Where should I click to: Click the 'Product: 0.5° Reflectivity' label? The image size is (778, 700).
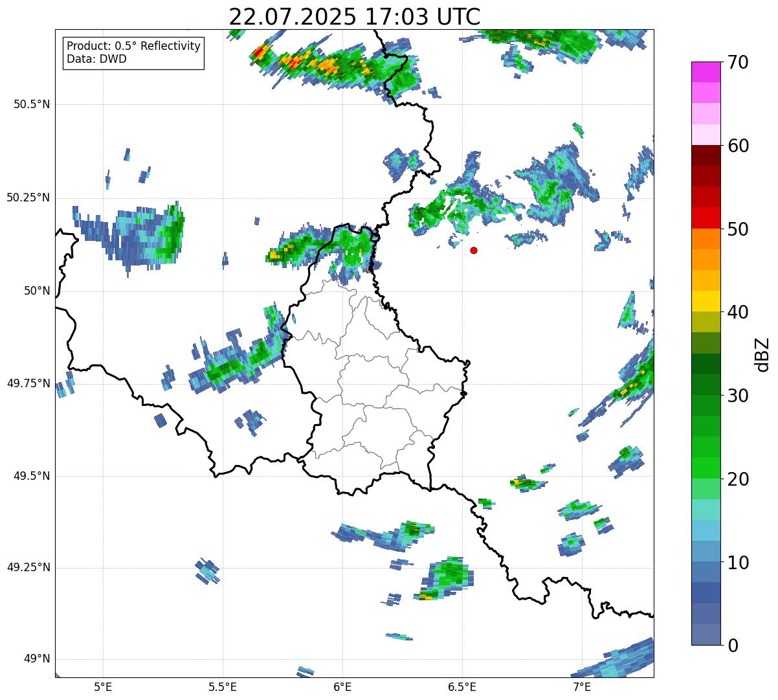[x=133, y=47]
